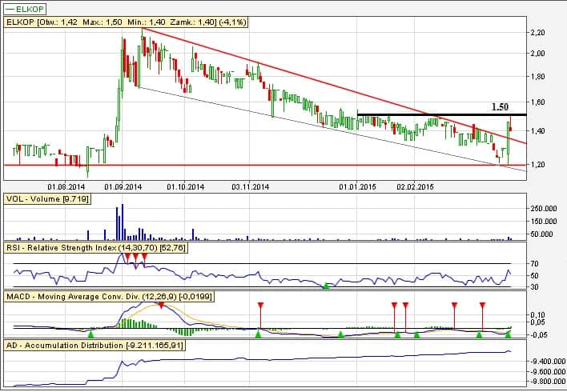The height and width of the screenshot is (392, 567).
Task: Select the rightmost red MACD signal marker
Action: click(482, 306)
